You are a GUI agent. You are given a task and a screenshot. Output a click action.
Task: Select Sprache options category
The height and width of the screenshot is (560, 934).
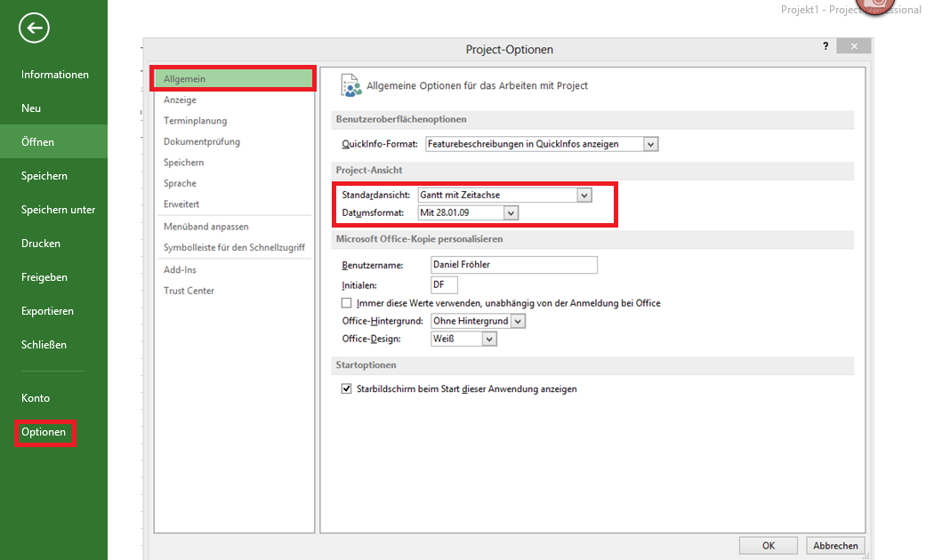[x=233, y=183]
